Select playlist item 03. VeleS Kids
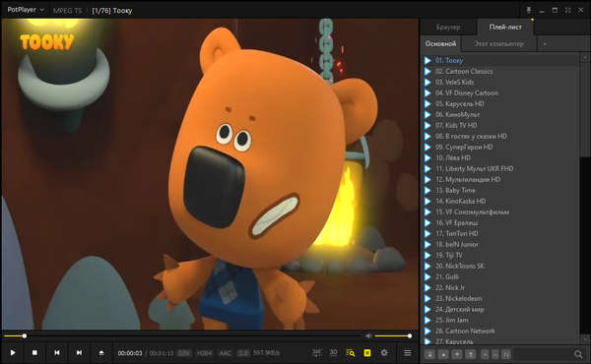Image resolution: width=591 pixels, height=364 pixels. (500, 82)
